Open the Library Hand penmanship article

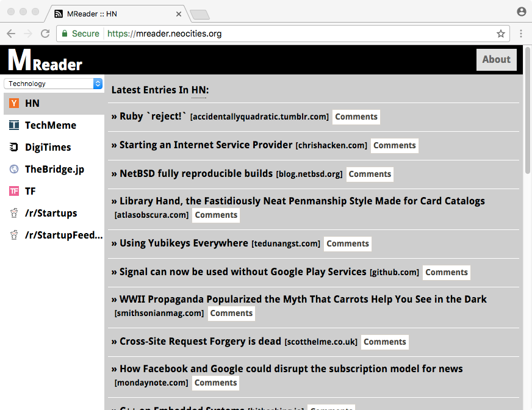302,201
